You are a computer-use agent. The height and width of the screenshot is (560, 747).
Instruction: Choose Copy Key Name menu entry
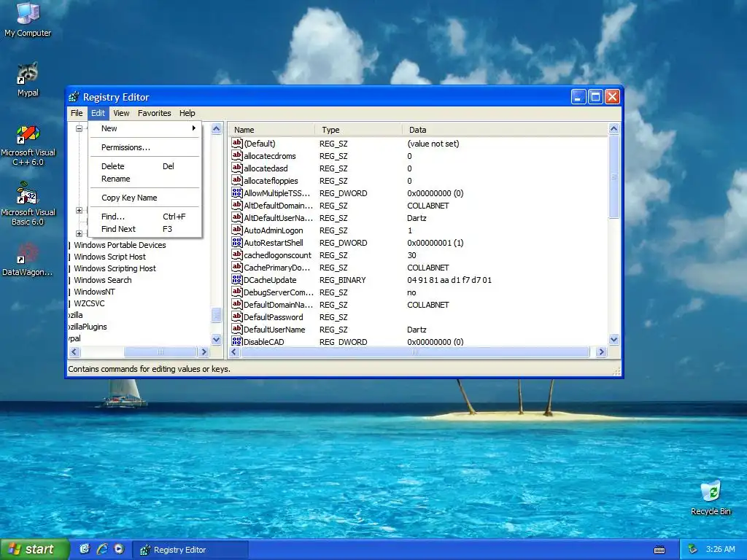pyautogui.click(x=144, y=198)
